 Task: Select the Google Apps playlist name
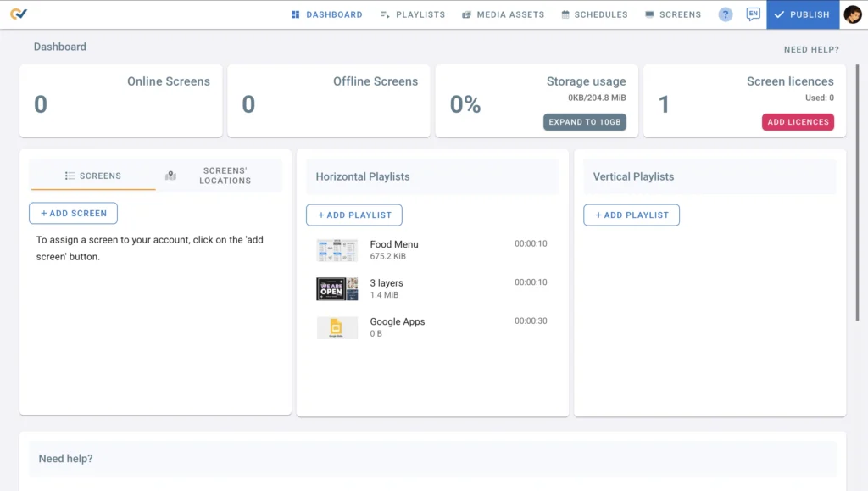coord(398,321)
